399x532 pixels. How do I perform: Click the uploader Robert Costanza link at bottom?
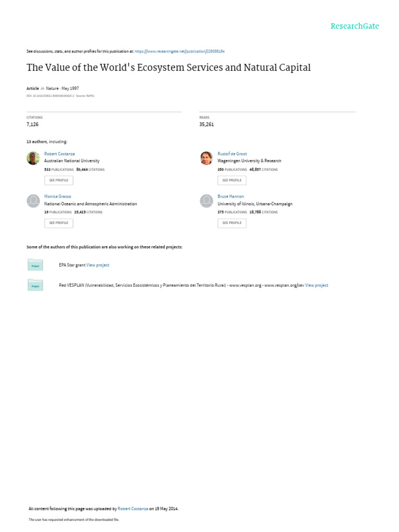(132, 509)
